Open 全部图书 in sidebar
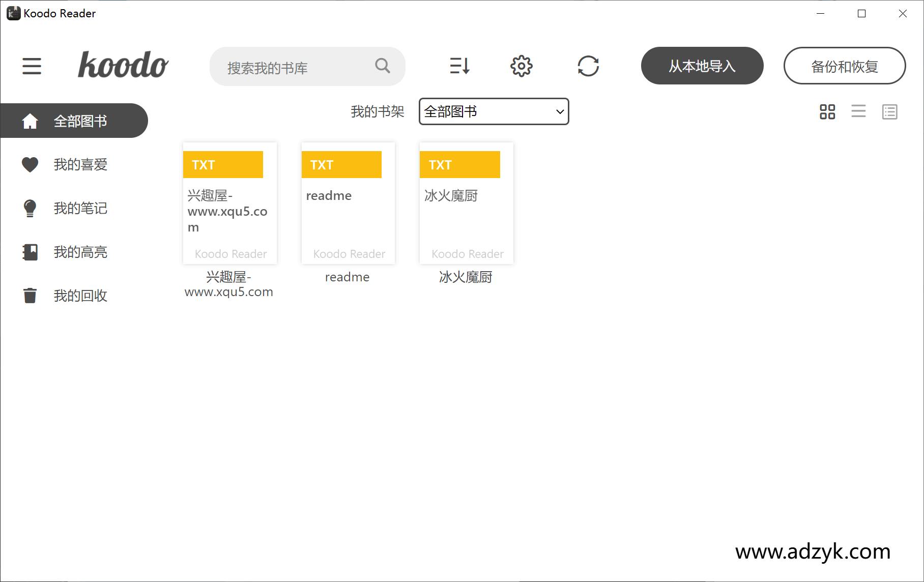The image size is (924, 582). [x=74, y=121]
